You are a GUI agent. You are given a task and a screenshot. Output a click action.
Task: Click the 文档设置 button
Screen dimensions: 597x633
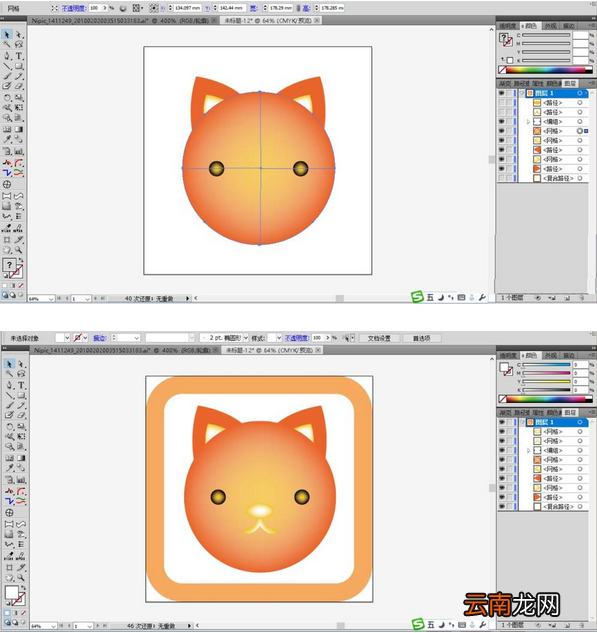click(x=379, y=338)
